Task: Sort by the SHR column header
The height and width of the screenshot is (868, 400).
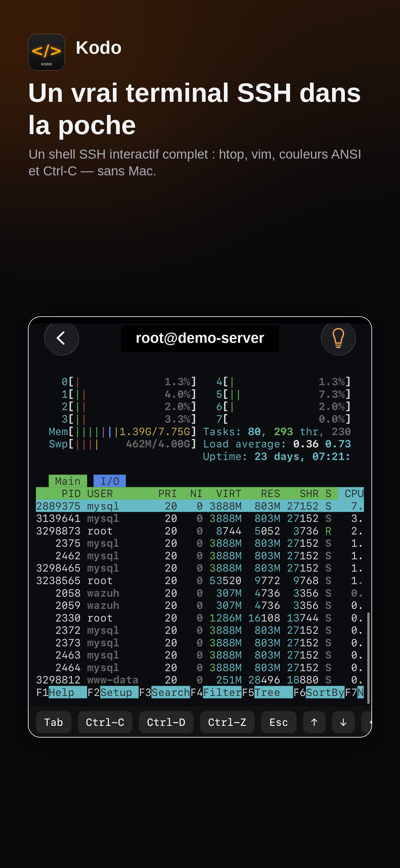Action: click(309, 493)
